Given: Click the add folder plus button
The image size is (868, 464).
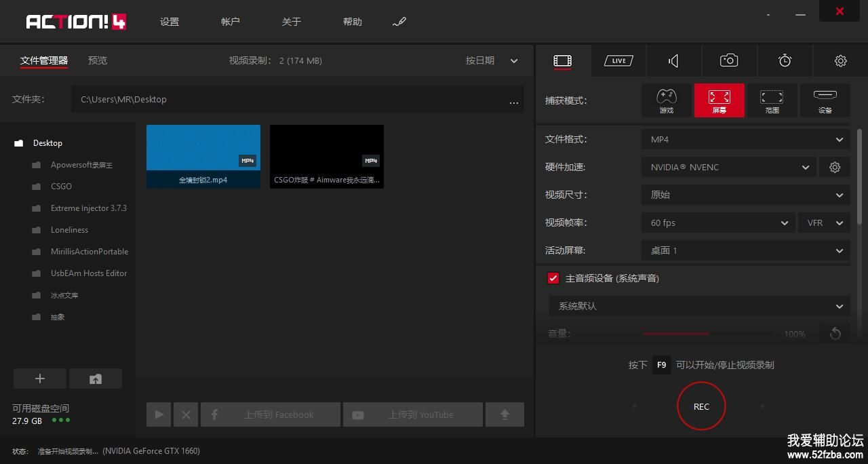Looking at the screenshot, I should tap(40, 379).
